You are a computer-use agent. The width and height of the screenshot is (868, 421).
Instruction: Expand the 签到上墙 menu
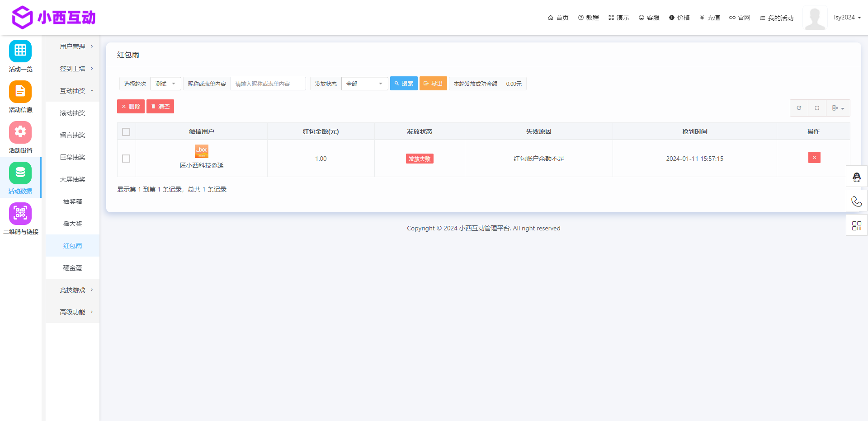(72, 69)
